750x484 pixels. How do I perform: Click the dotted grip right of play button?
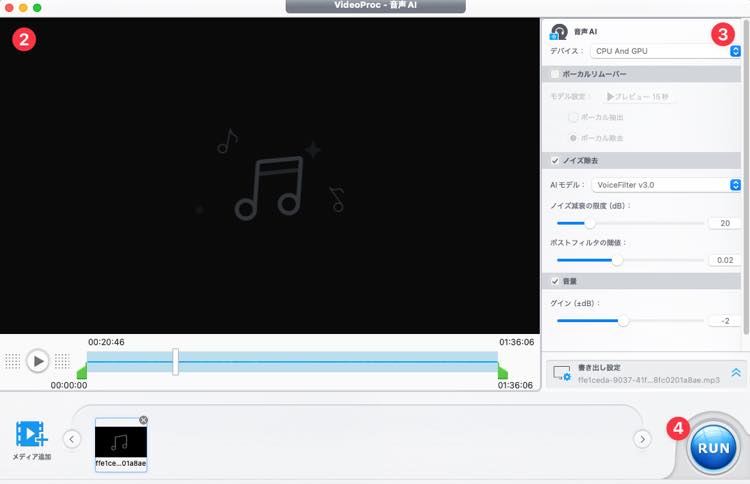(62, 362)
